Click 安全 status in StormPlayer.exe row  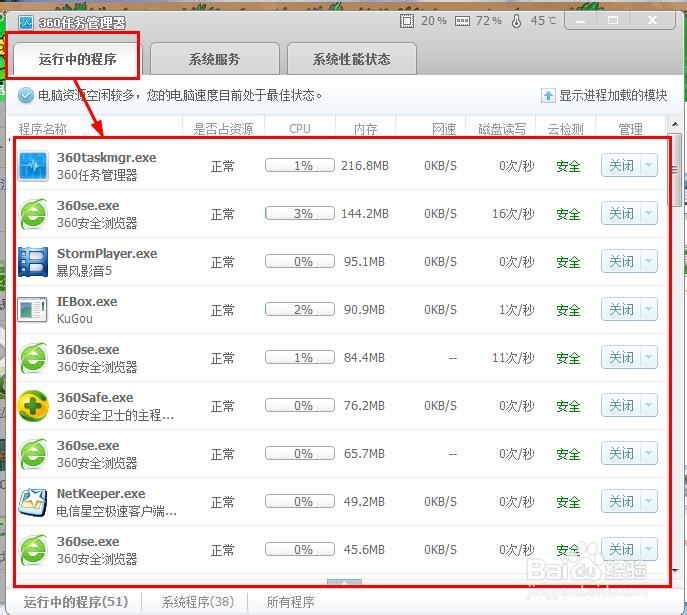tap(568, 262)
